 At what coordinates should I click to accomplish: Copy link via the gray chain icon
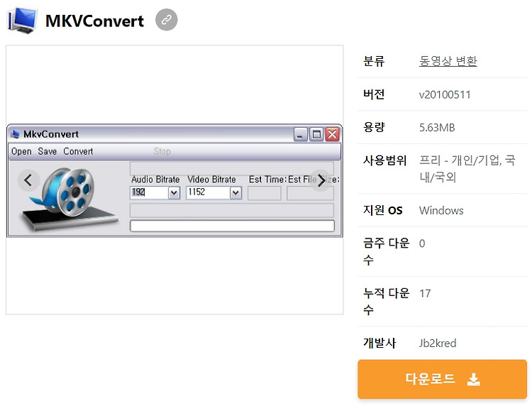click(x=166, y=20)
